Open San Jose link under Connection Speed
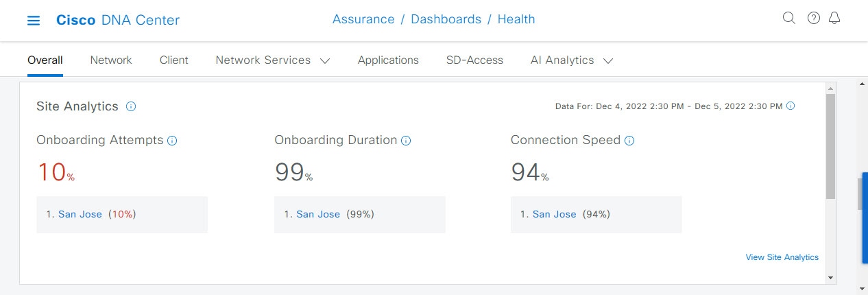 point(555,214)
